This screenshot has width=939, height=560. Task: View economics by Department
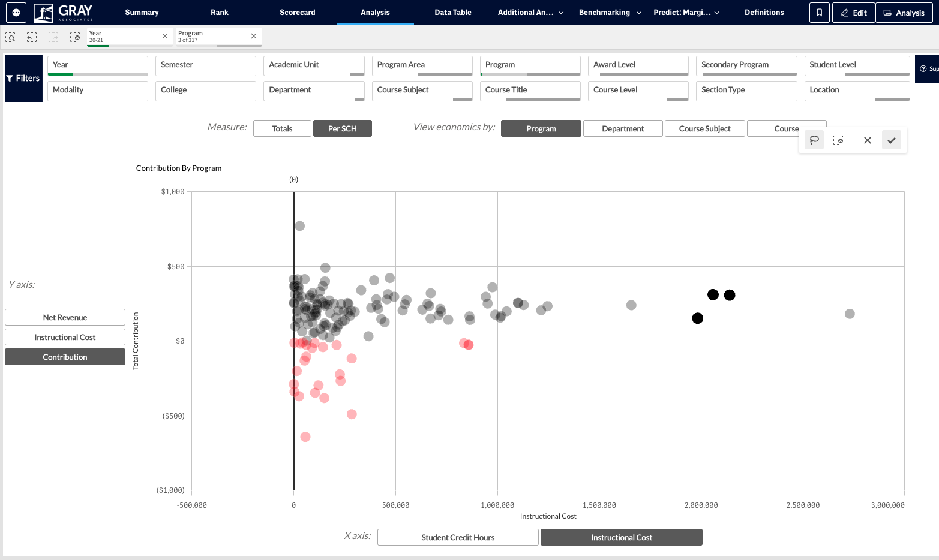coord(623,128)
